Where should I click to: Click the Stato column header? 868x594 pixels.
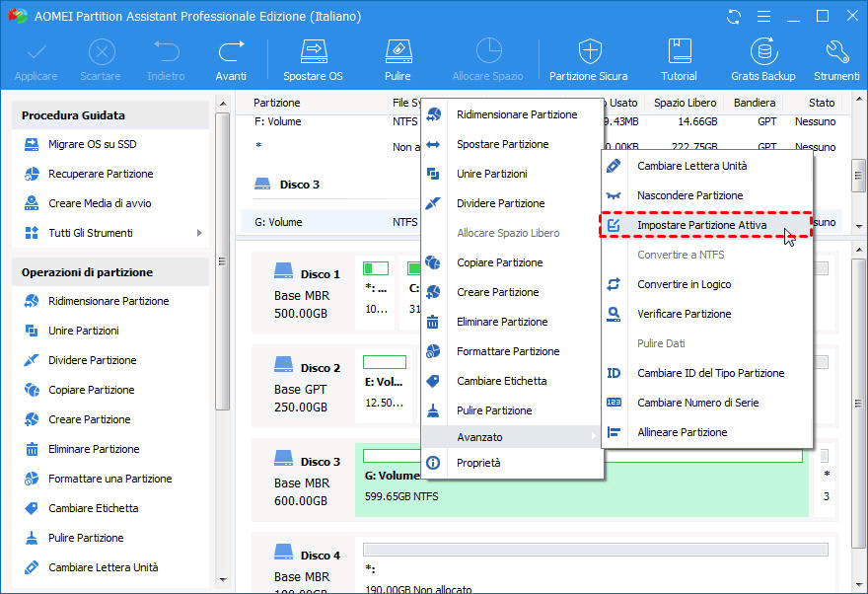[822, 103]
